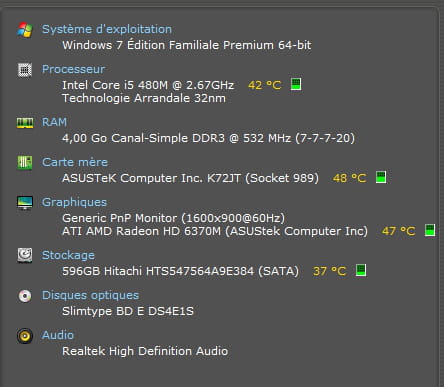Screen dimensions: 444x387
Task: Click the Carte mère motherboard icon
Action: pyautogui.click(x=25, y=163)
